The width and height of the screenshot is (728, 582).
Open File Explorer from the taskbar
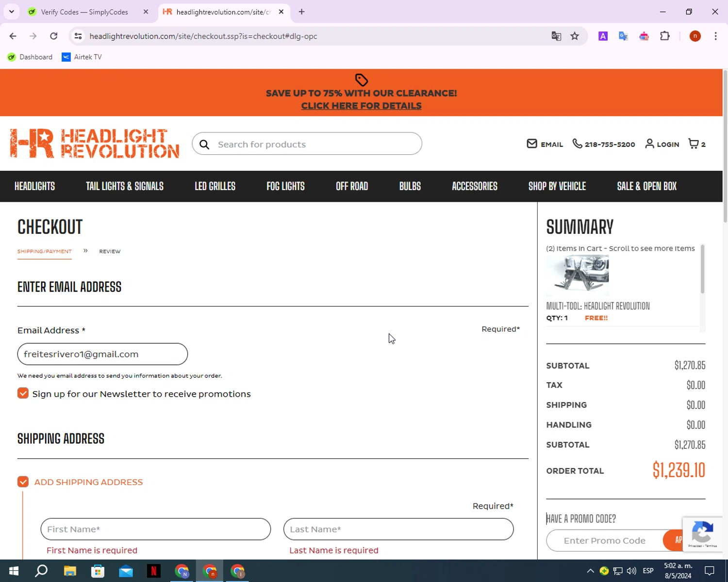point(70,571)
